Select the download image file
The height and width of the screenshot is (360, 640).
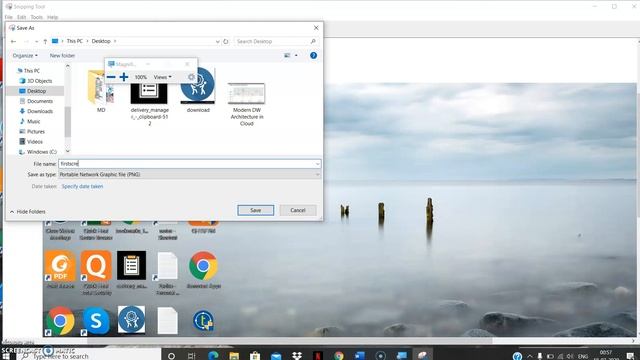coord(198,90)
